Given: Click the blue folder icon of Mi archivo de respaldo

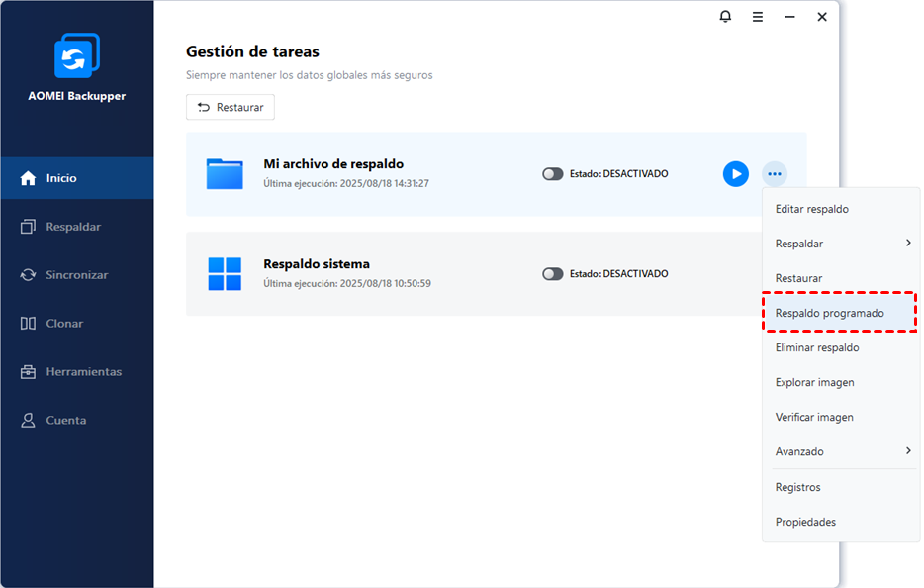Looking at the screenshot, I should tap(225, 174).
